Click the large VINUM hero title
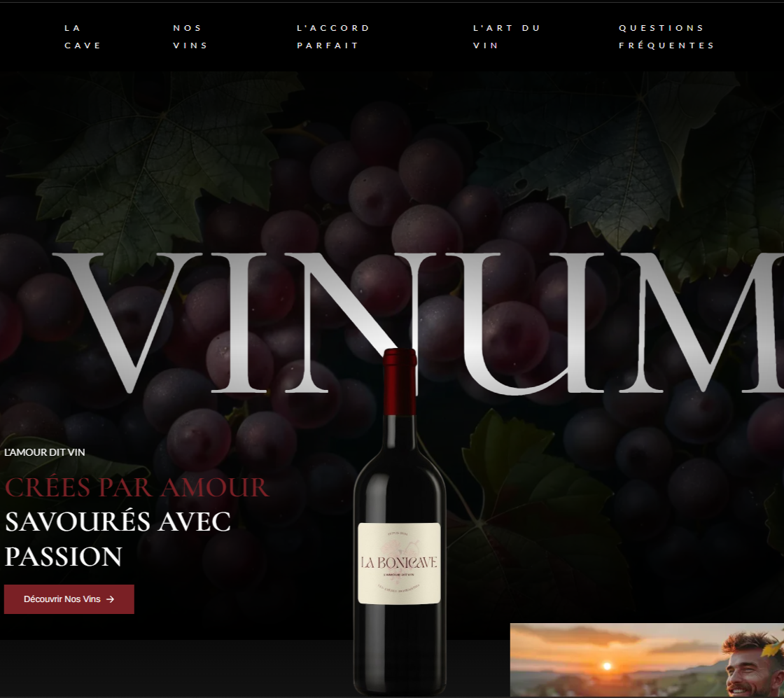The image size is (784, 698). (x=417, y=323)
